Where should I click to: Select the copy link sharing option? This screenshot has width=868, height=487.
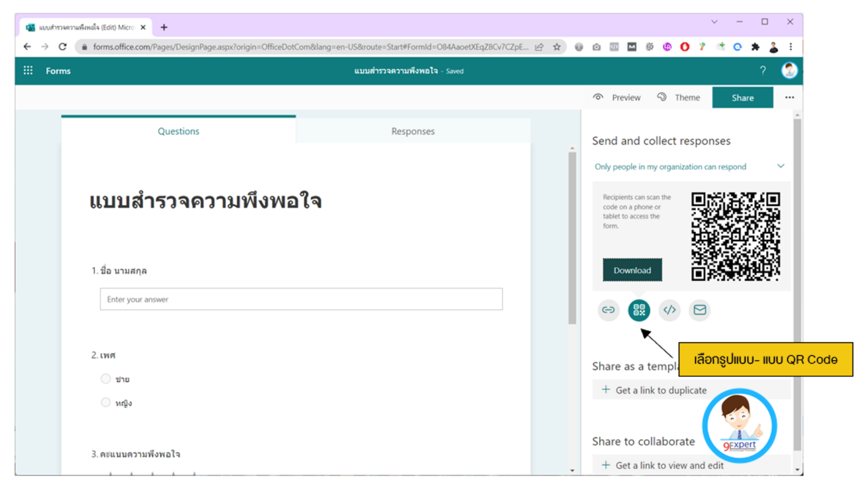tap(609, 310)
